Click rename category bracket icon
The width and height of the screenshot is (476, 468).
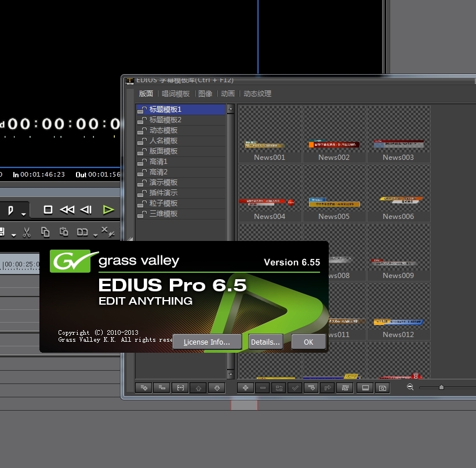pyautogui.click(x=180, y=387)
